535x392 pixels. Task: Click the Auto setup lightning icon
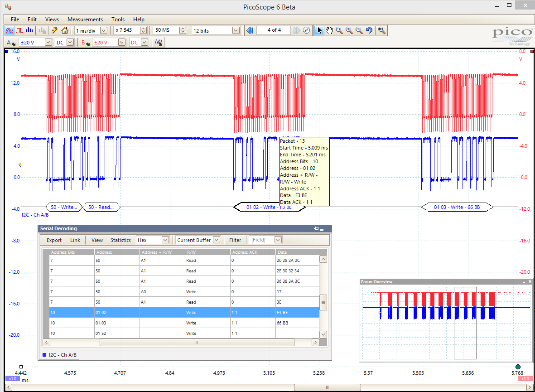(55, 30)
